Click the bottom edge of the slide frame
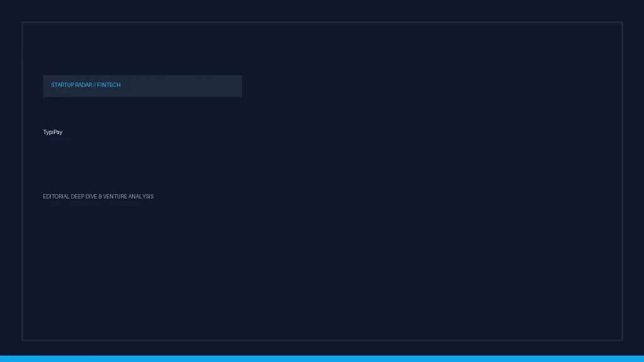644x362 pixels. point(322,340)
